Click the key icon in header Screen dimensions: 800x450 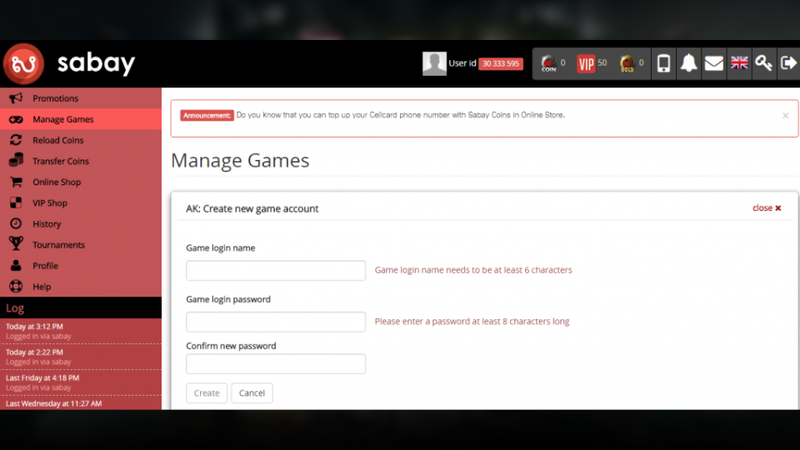tap(763, 63)
